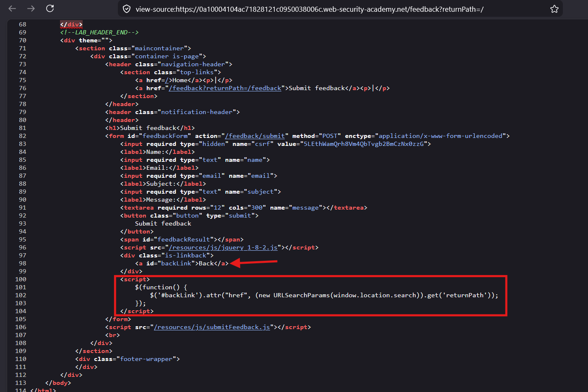
Task: Click the textarea 'message' name value
Action: pyautogui.click(x=306, y=208)
